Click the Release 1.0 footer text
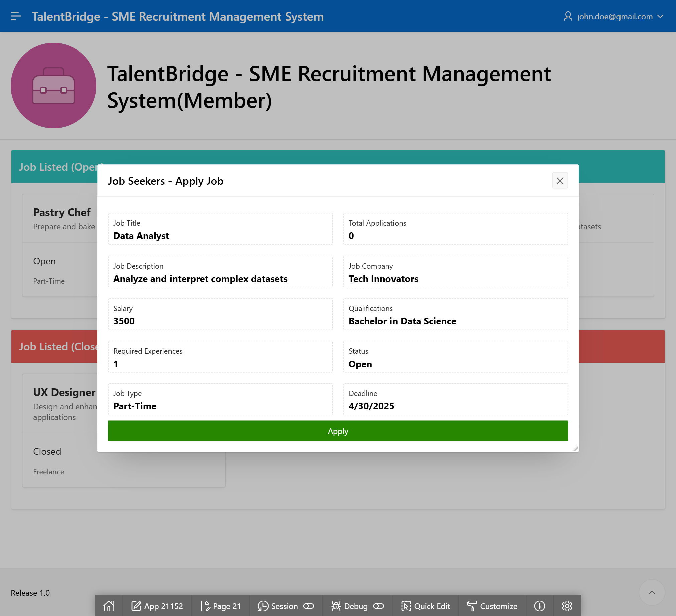 tap(30, 593)
